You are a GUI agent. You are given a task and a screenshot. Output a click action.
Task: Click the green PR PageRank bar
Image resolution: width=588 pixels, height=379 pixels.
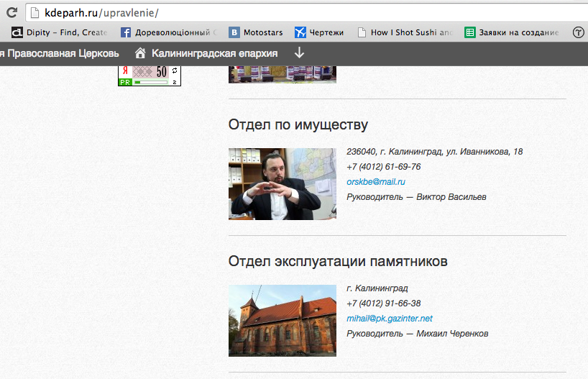pyautogui.click(x=149, y=83)
